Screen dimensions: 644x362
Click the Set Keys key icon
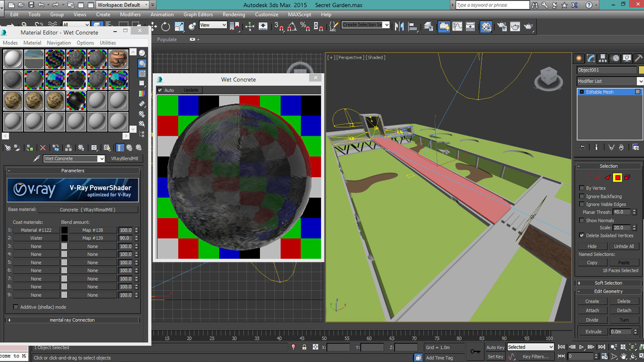475,352
